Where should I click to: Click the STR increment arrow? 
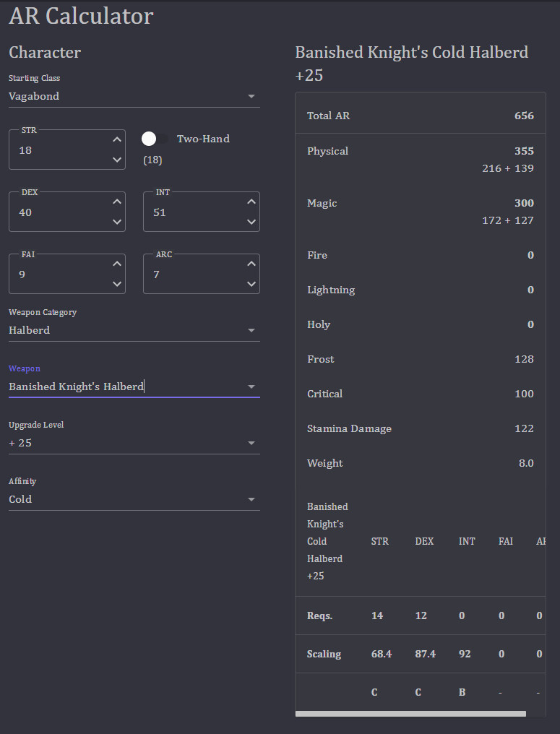(x=116, y=139)
